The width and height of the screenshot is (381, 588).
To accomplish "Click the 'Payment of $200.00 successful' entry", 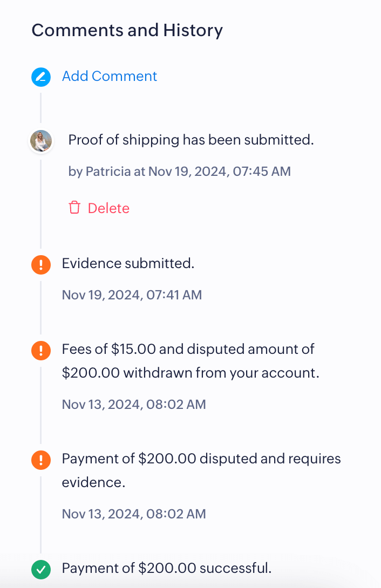I will [167, 568].
